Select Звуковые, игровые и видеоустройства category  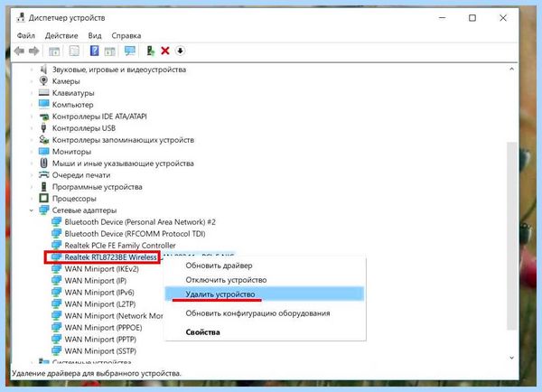pos(119,70)
